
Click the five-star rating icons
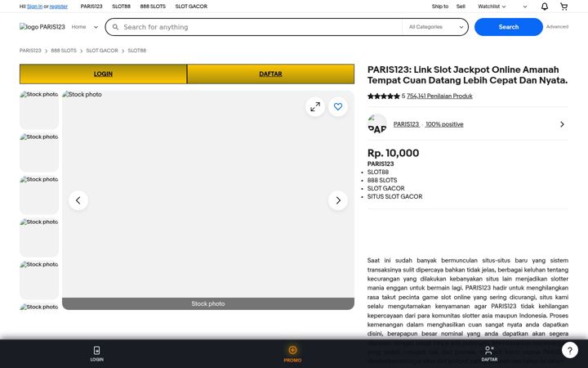pyautogui.click(x=384, y=96)
